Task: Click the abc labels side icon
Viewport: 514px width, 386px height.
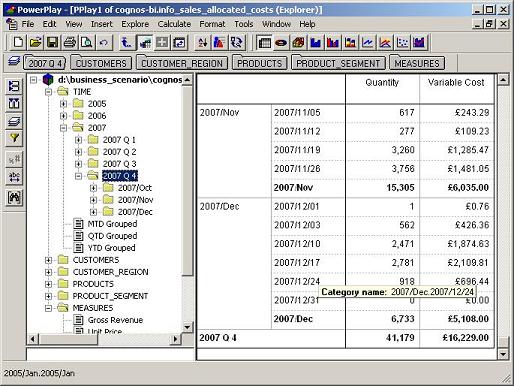Action: 14,176
